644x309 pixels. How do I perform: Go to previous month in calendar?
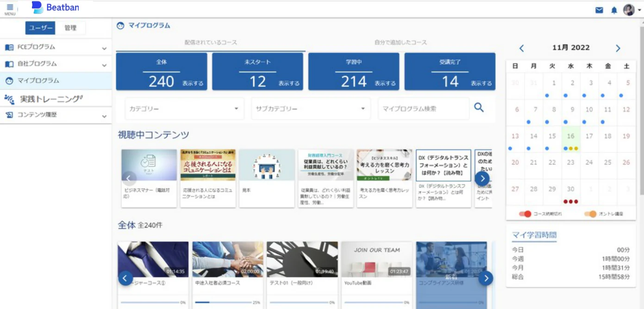click(521, 48)
